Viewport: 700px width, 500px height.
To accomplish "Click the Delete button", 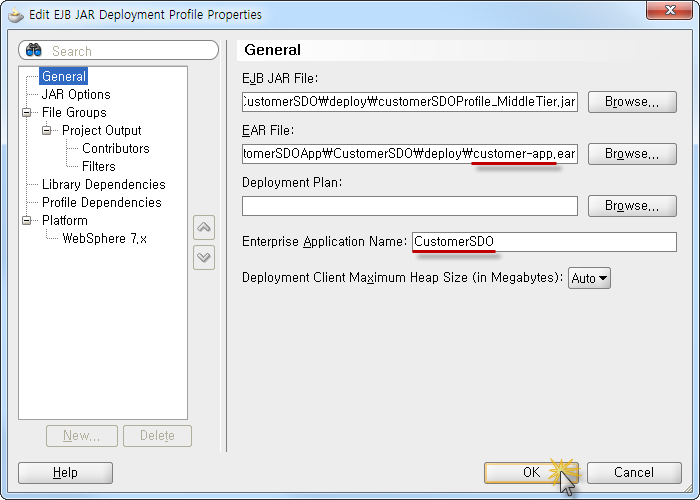I will (x=157, y=436).
